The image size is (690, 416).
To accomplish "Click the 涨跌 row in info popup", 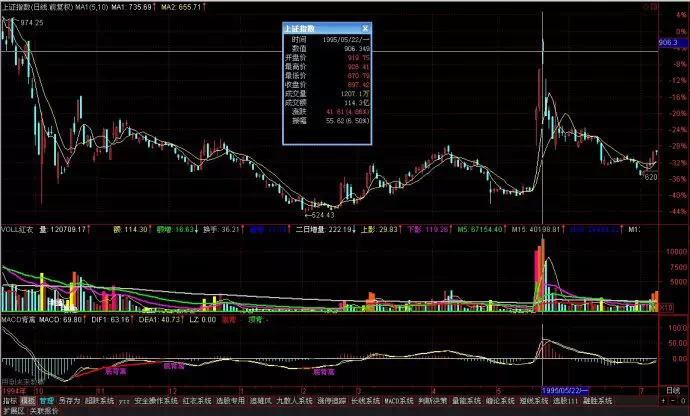I will (x=327, y=112).
